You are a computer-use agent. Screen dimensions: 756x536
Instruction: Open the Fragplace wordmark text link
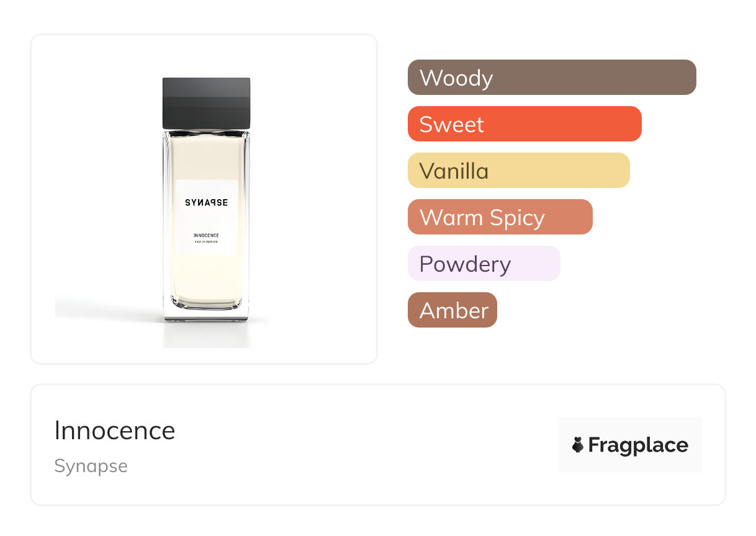click(x=638, y=445)
